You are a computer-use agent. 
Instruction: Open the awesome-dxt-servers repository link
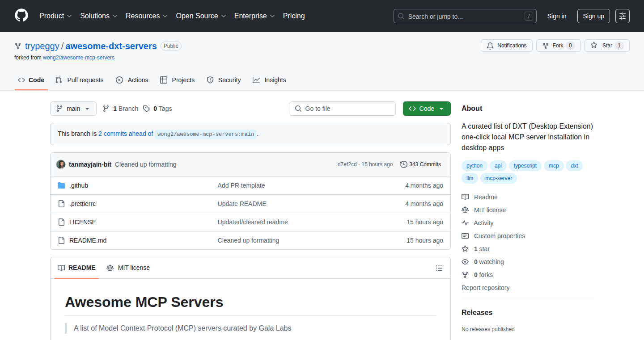coord(111,46)
